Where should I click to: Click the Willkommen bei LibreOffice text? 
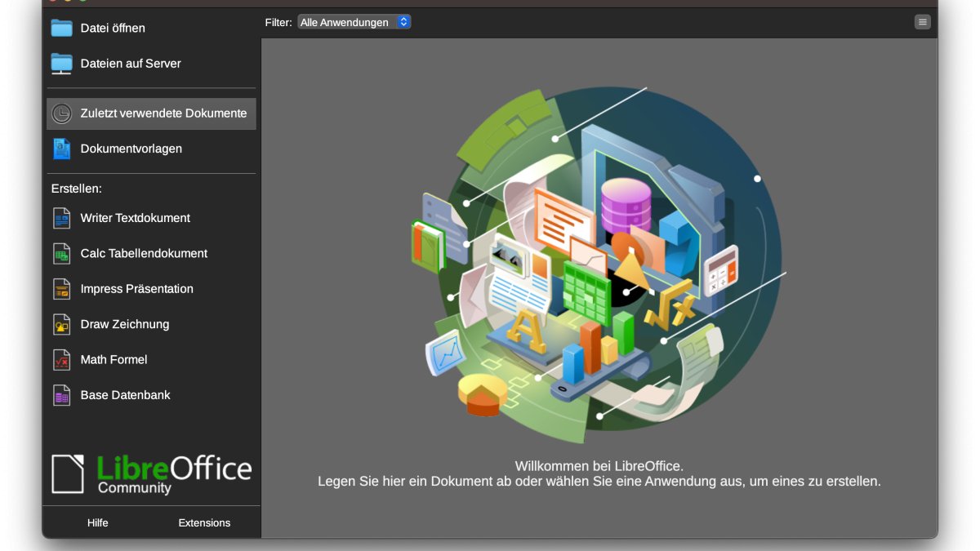click(x=599, y=466)
